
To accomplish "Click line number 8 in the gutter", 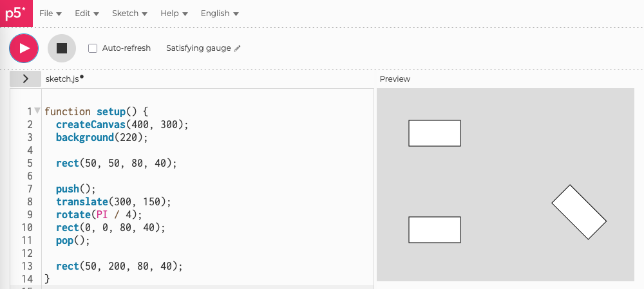I will pos(29,201).
